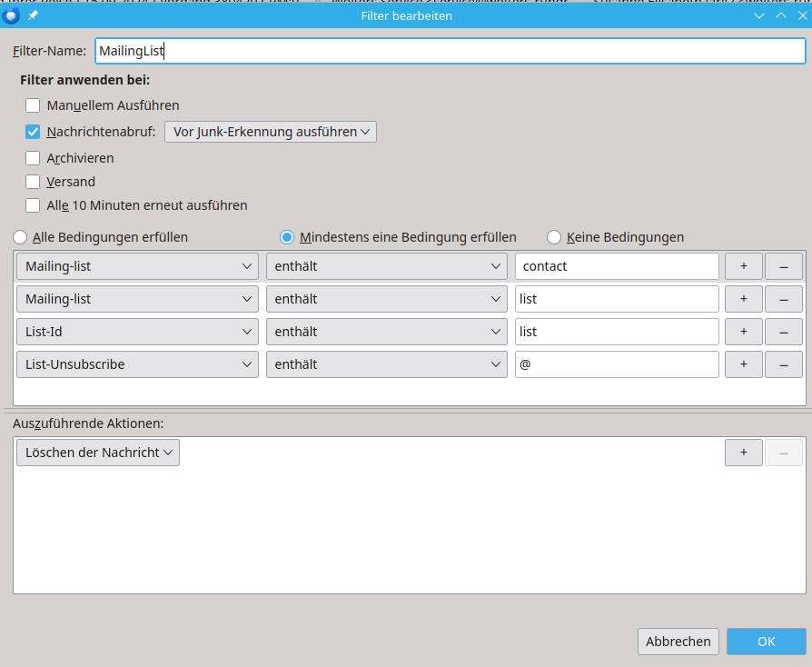Viewport: 812px width, 667px height.
Task: Click the @ value field
Action: (x=617, y=364)
